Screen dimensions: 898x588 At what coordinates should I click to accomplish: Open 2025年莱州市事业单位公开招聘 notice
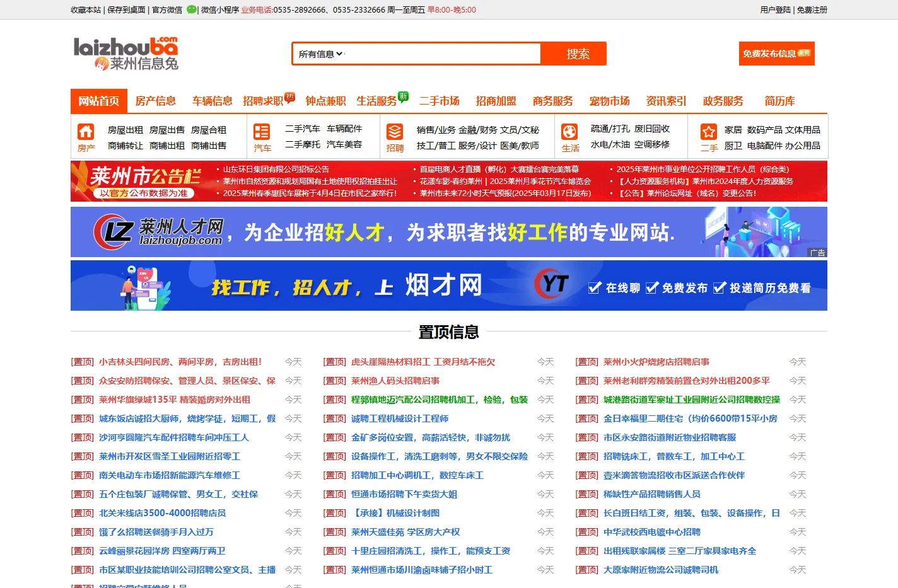point(703,169)
